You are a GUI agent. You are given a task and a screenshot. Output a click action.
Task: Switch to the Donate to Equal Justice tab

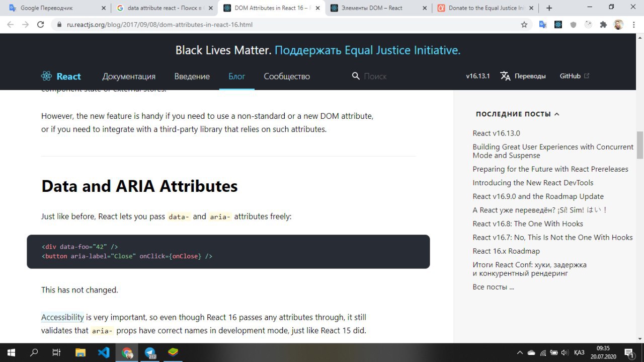point(486,8)
